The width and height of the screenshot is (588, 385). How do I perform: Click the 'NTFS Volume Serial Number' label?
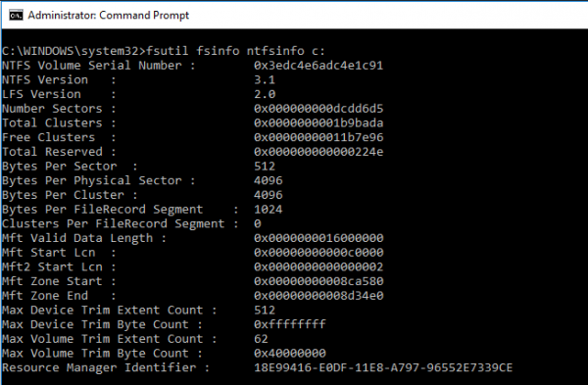(92, 66)
